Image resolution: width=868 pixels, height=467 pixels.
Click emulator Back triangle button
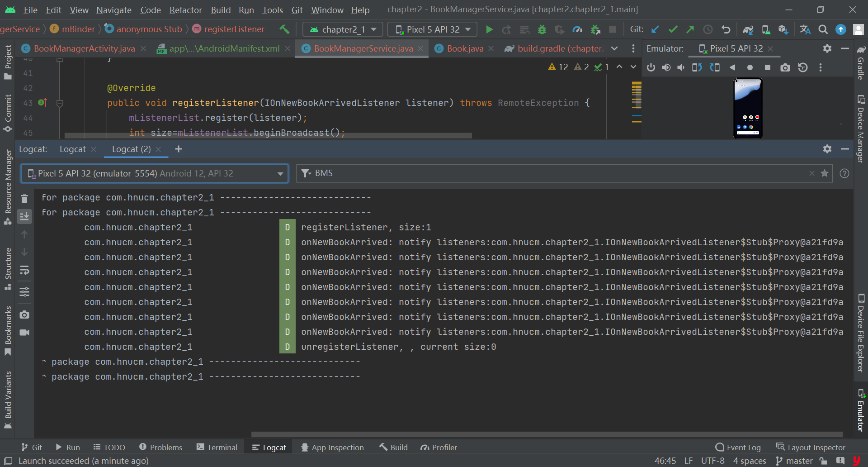point(732,67)
